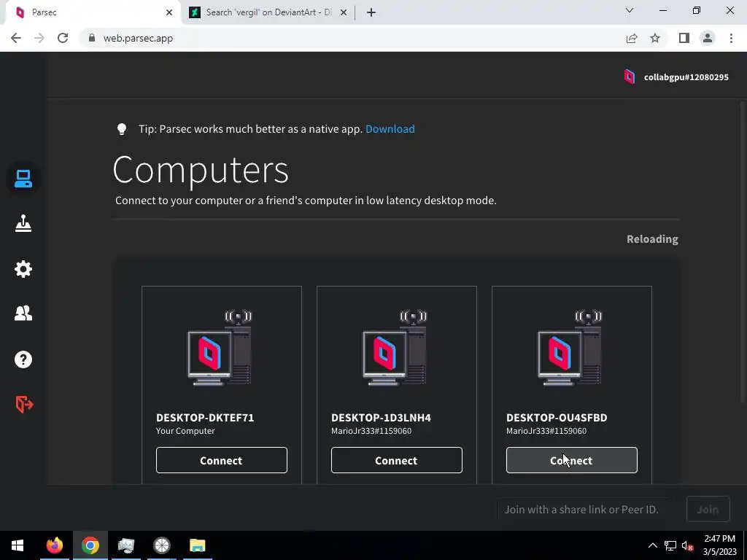Close the DeviantArt tab
747x560 pixels.
click(344, 12)
